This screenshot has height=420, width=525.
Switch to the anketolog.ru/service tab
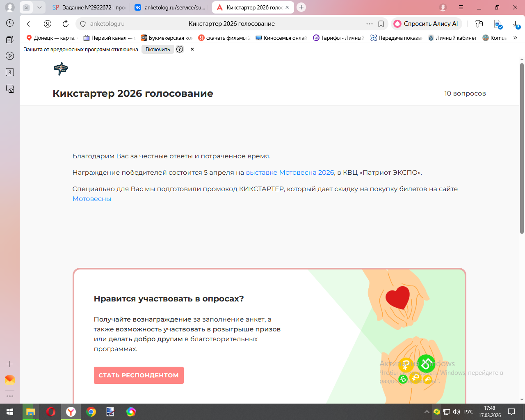pyautogui.click(x=170, y=7)
